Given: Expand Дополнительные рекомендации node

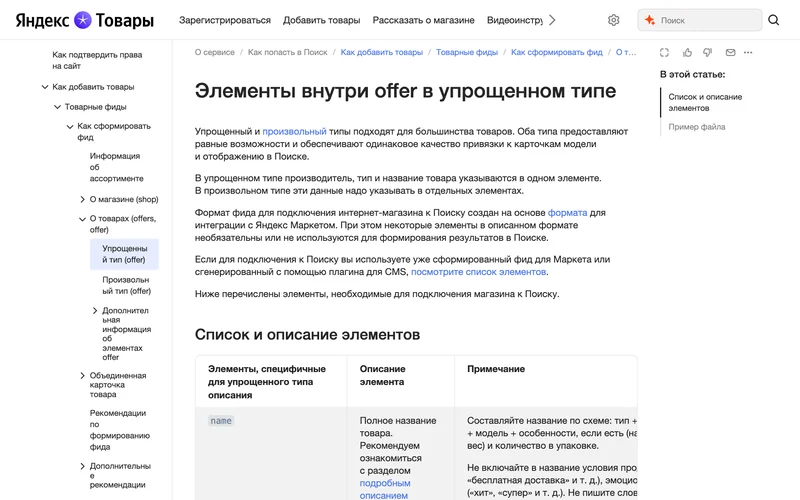Looking at the screenshot, I should point(82,466).
